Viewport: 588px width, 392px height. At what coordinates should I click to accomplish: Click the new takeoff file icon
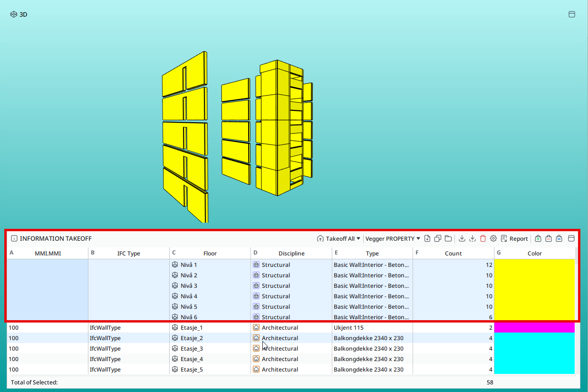427,239
